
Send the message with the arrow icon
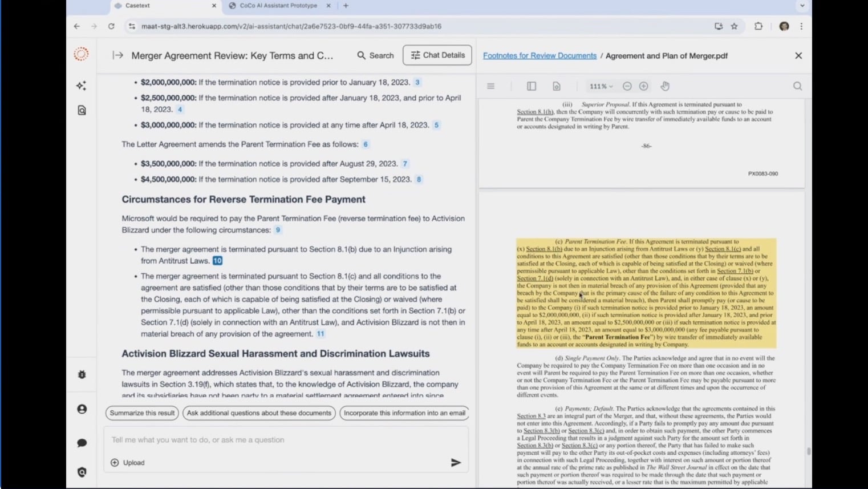pos(456,462)
